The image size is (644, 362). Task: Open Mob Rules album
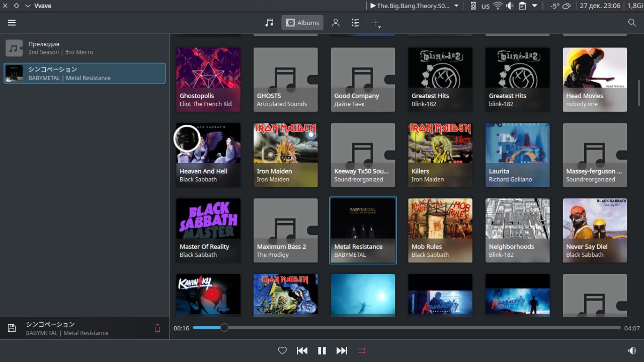pos(440,231)
